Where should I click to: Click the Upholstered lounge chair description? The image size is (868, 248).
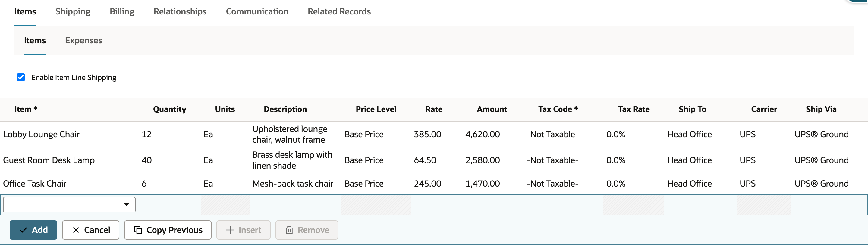(290, 134)
